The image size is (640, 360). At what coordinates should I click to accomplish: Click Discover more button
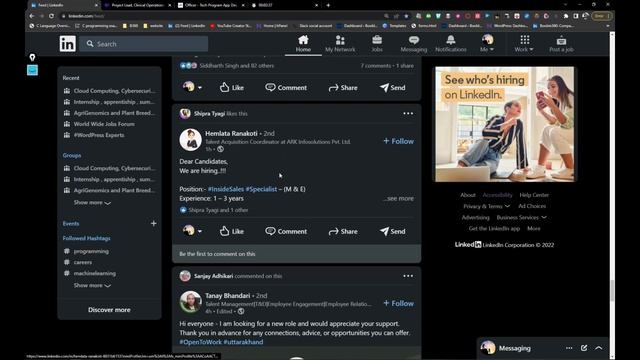(x=109, y=310)
